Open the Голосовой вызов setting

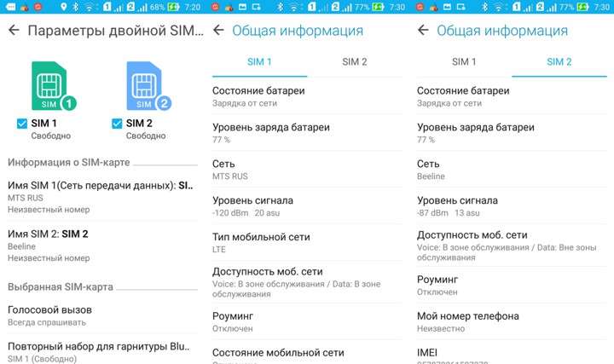point(101,316)
